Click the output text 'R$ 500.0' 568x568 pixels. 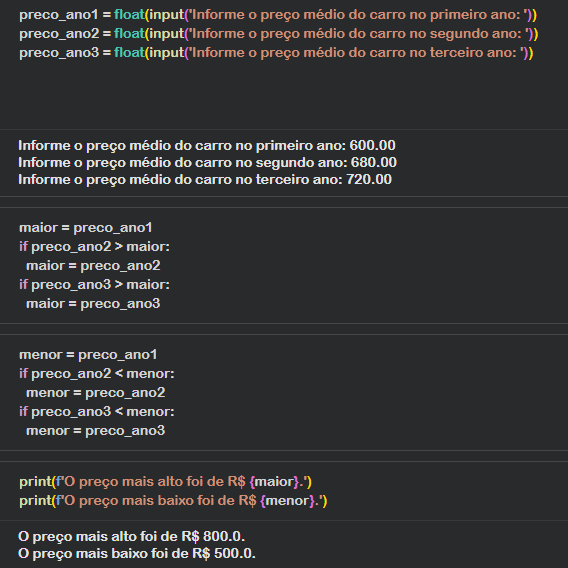pyautogui.click(x=222, y=554)
